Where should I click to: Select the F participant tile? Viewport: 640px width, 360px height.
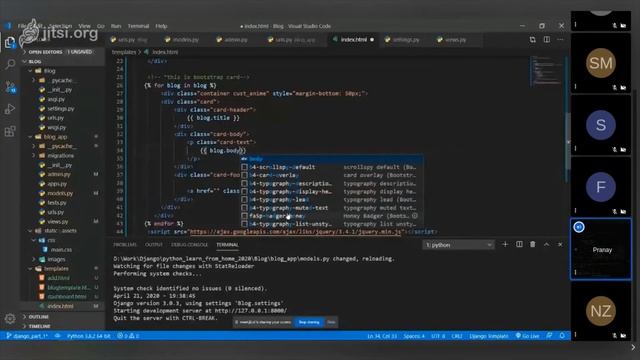pos(600,187)
